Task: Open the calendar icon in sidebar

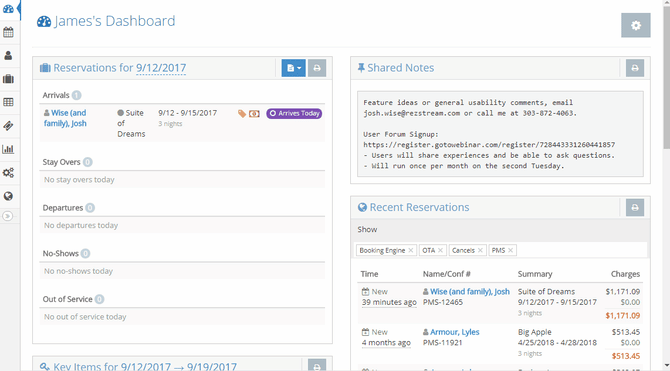Action: point(8,32)
